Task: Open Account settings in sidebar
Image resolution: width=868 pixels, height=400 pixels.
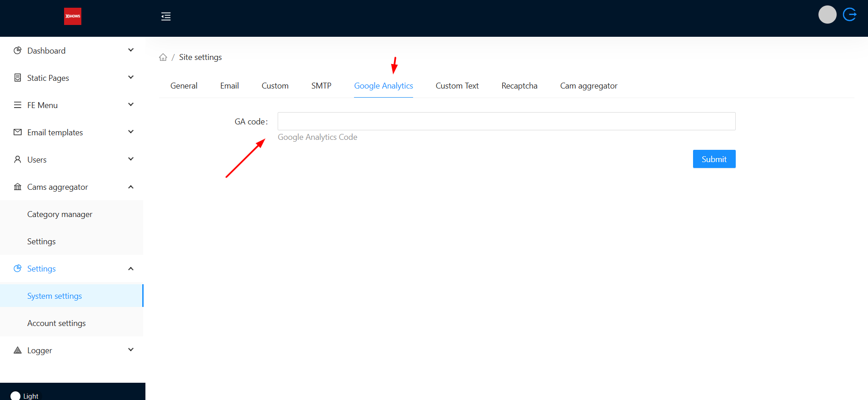Action: pos(56,323)
